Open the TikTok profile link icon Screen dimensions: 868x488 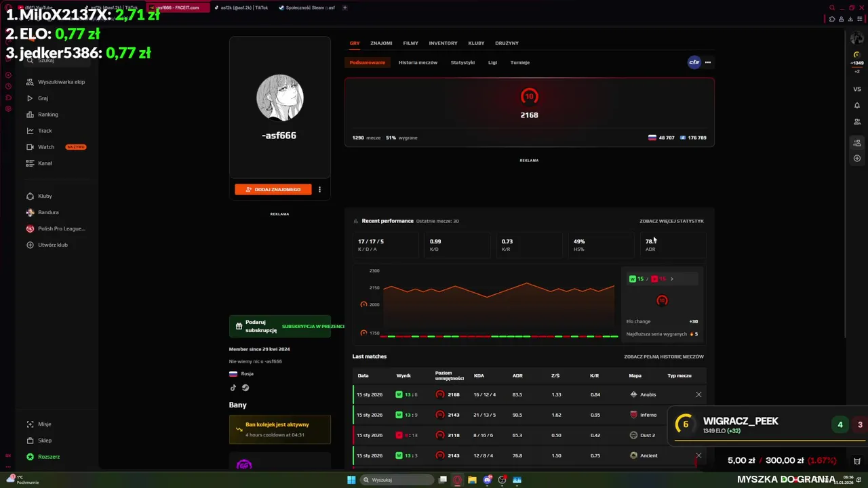point(233,388)
